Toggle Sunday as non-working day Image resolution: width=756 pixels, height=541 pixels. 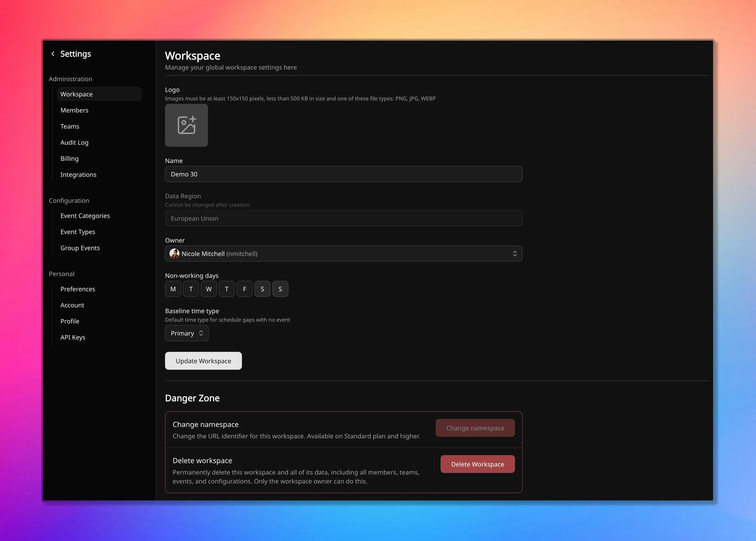click(280, 289)
